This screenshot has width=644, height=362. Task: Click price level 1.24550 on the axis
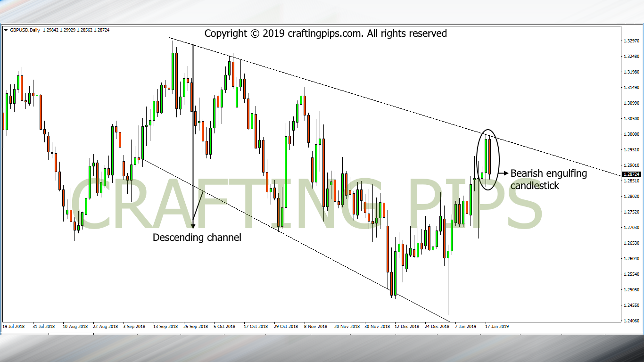631,305
